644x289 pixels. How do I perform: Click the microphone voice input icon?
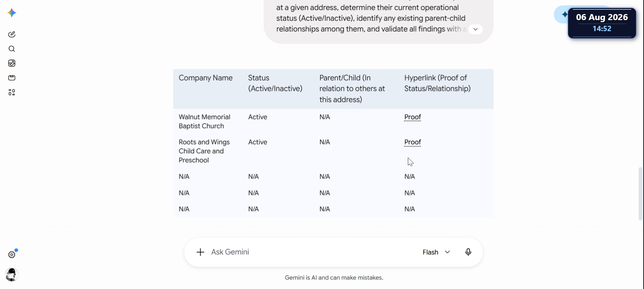click(468, 252)
